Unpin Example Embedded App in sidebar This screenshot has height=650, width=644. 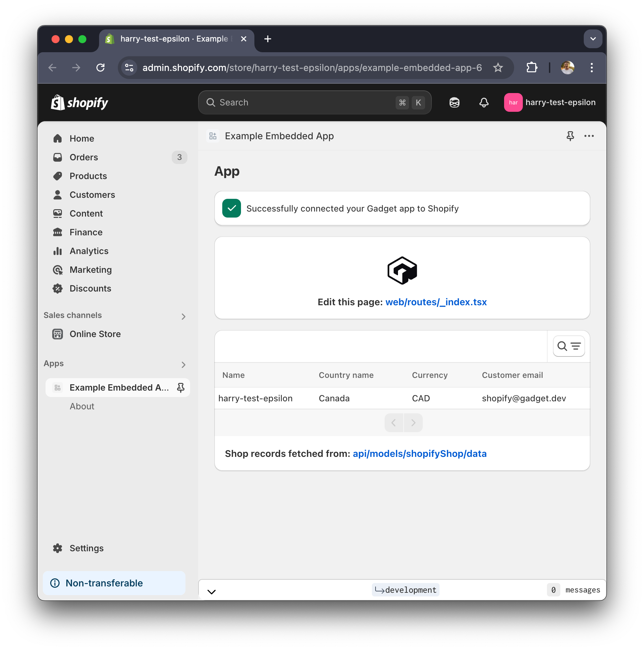click(181, 388)
